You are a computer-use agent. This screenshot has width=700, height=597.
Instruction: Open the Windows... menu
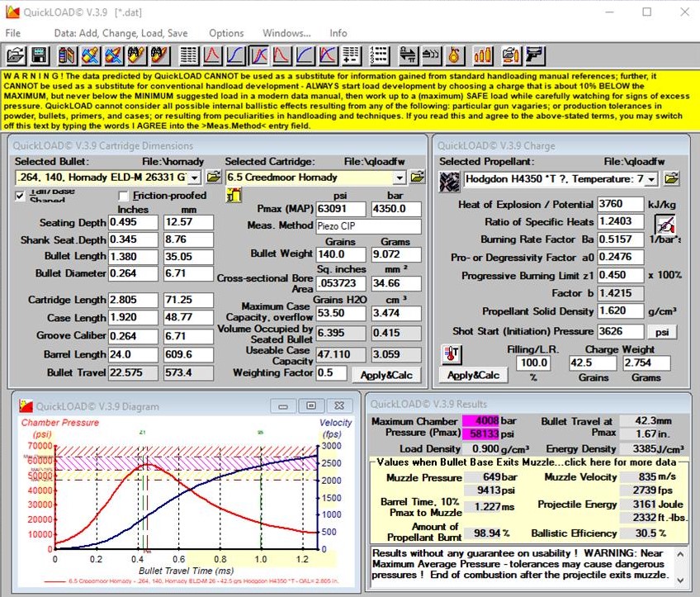point(286,33)
